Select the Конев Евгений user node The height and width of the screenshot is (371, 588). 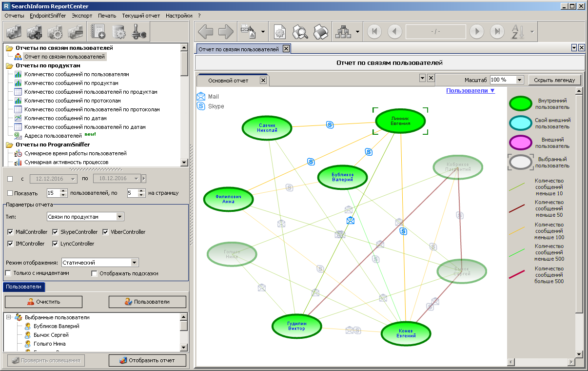tap(406, 333)
